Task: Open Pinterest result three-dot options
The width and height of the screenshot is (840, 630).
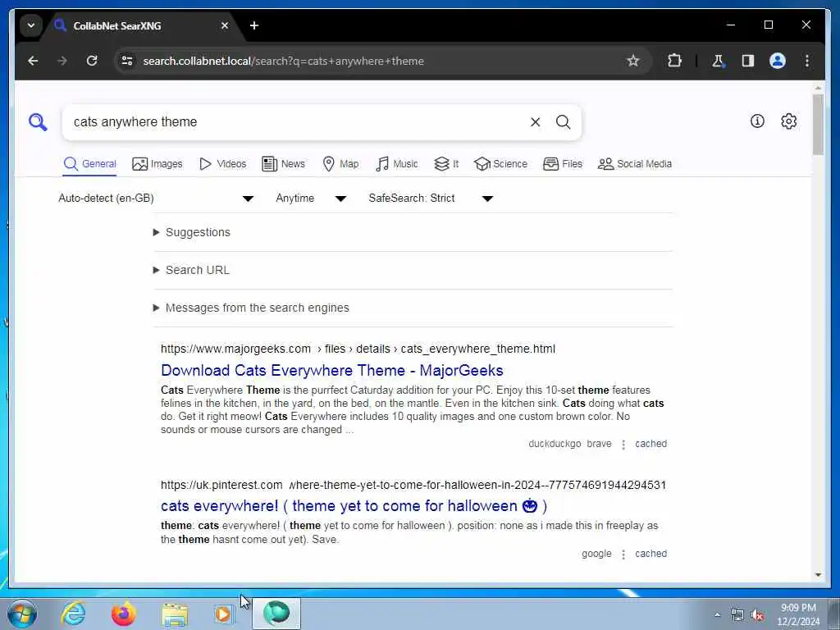Action: click(623, 554)
